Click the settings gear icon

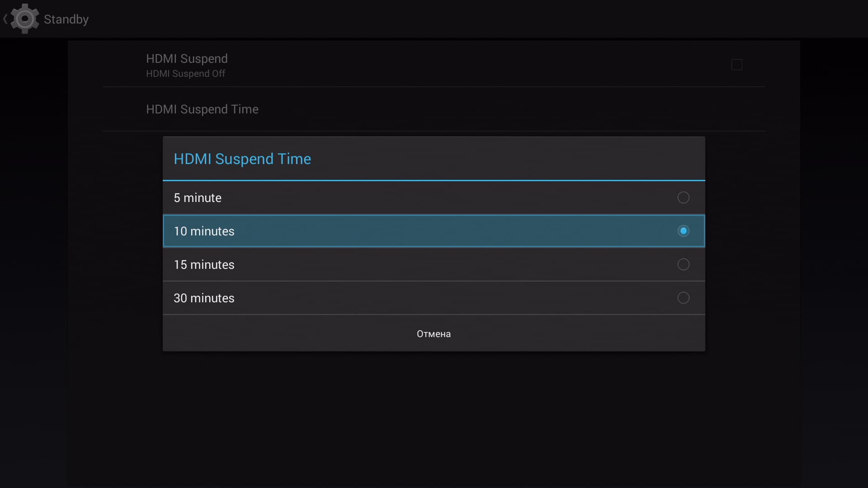(x=24, y=19)
